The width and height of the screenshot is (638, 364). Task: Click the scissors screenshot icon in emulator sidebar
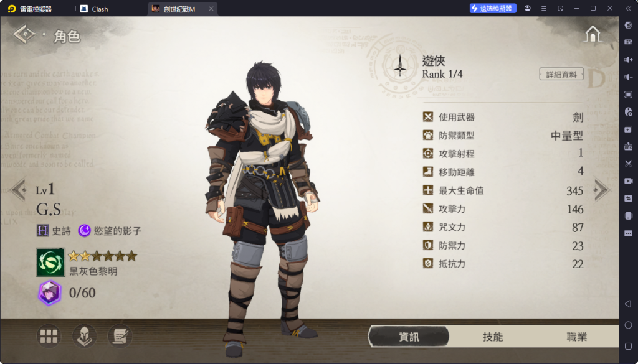pos(628,164)
